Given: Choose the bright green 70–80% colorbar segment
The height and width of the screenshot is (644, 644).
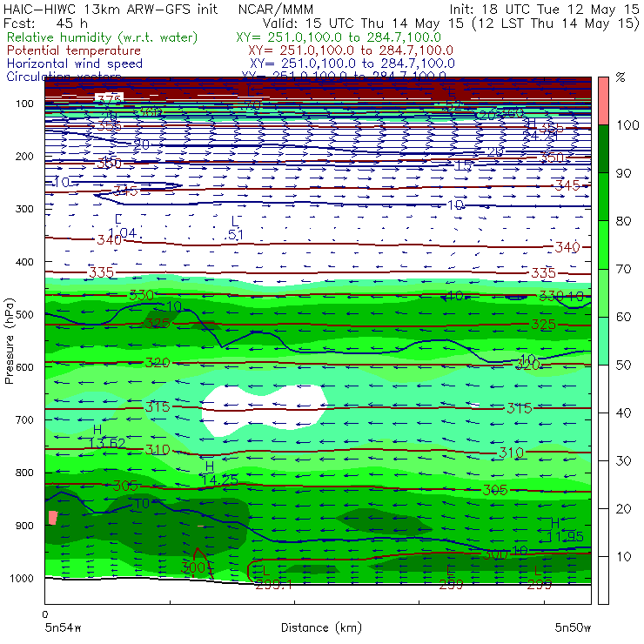Looking at the screenshot, I should pos(603,245).
